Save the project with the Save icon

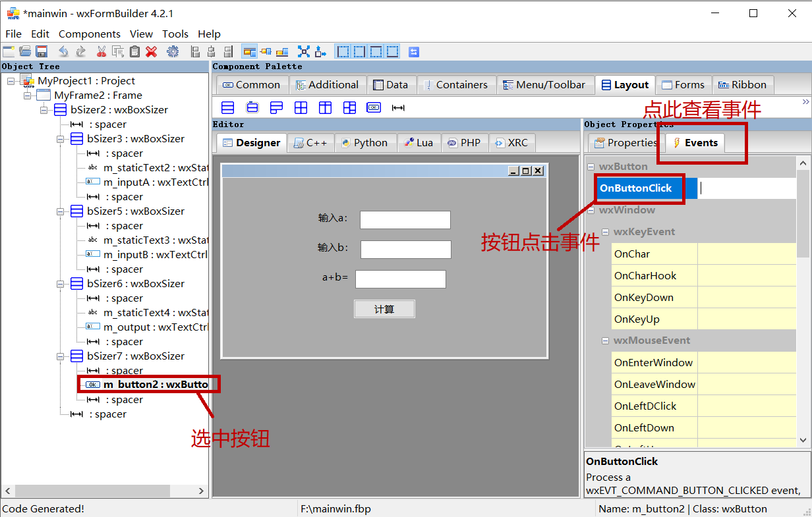pyautogui.click(x=40, y=51)
